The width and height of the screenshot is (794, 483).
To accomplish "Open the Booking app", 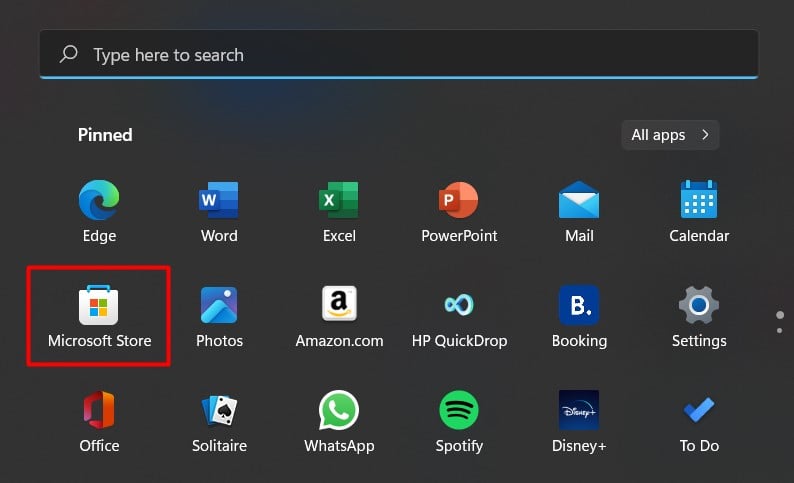I will coord(579,316).
